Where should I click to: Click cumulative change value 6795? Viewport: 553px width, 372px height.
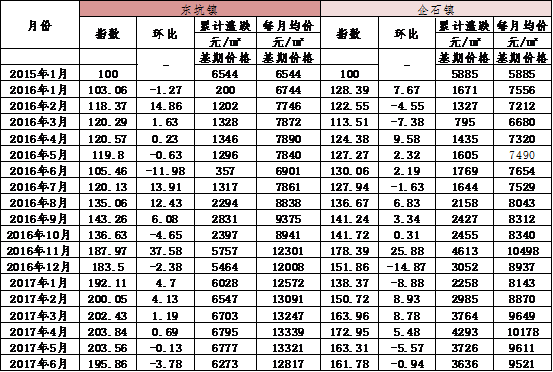tap(225, 332)
